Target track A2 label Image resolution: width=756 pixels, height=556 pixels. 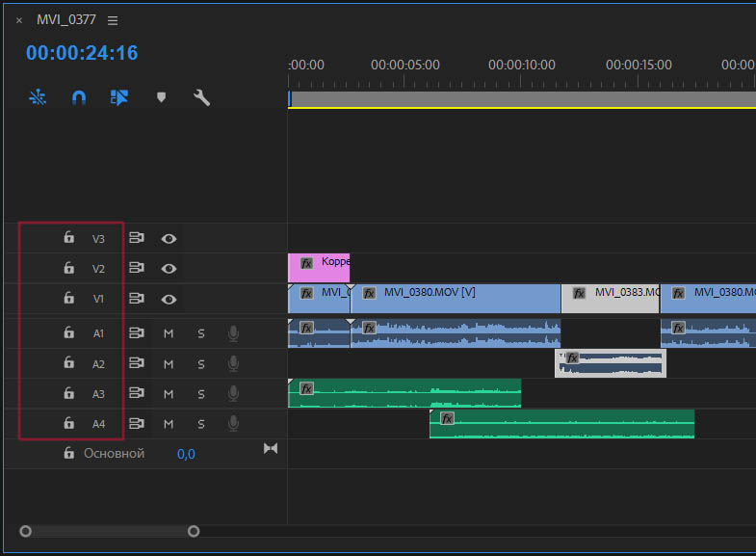[98, 364]
